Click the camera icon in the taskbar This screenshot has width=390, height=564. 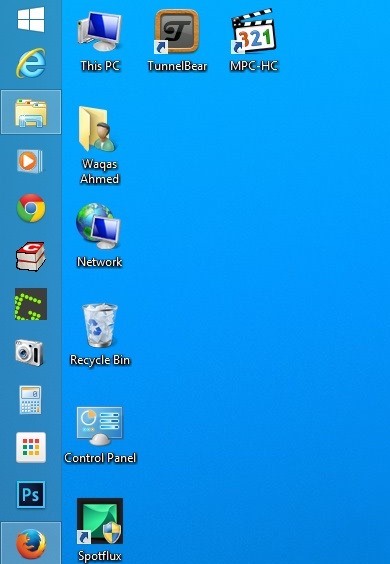click(29, 352)
